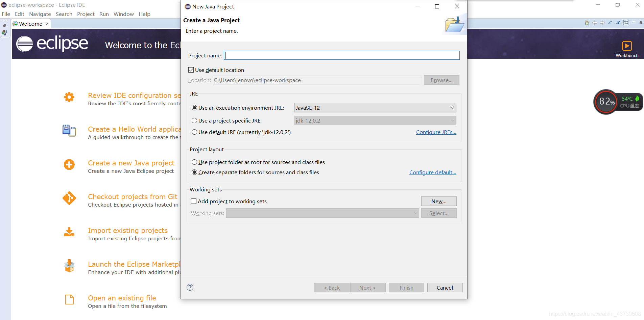Open the Create a new Java project link

tap(131, 163)
